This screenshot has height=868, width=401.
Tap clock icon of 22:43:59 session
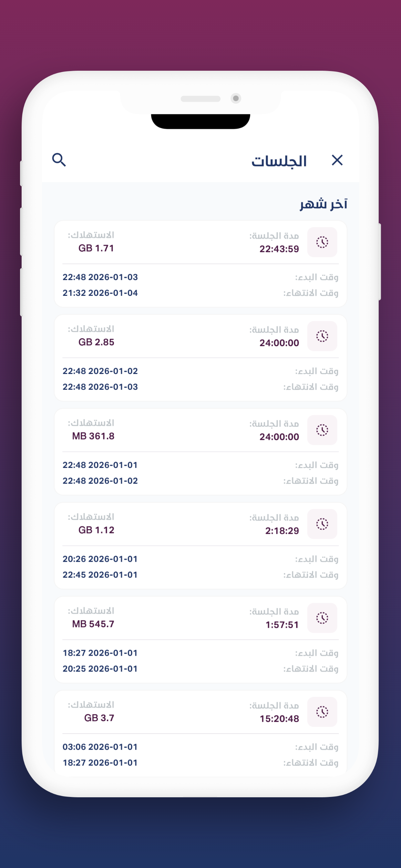322,242
